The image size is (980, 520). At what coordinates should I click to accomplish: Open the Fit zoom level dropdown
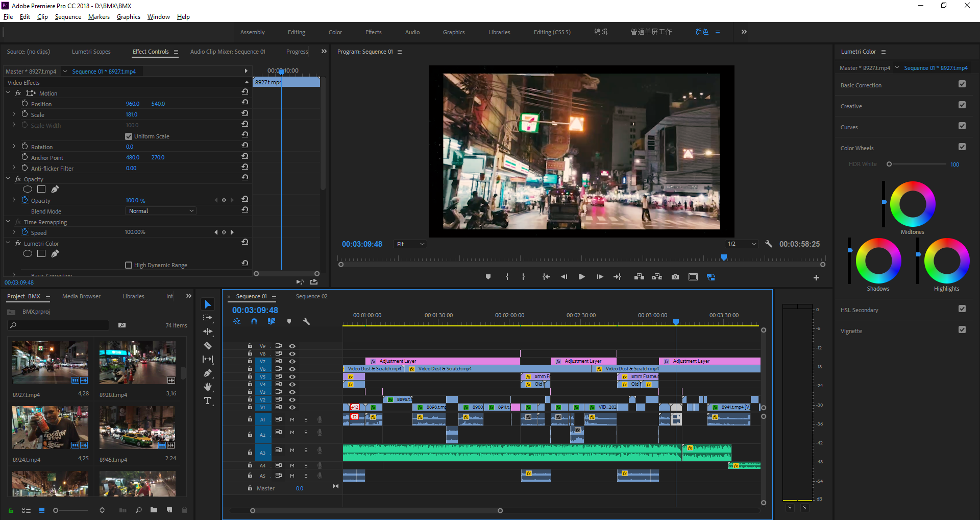pos(410,244)
